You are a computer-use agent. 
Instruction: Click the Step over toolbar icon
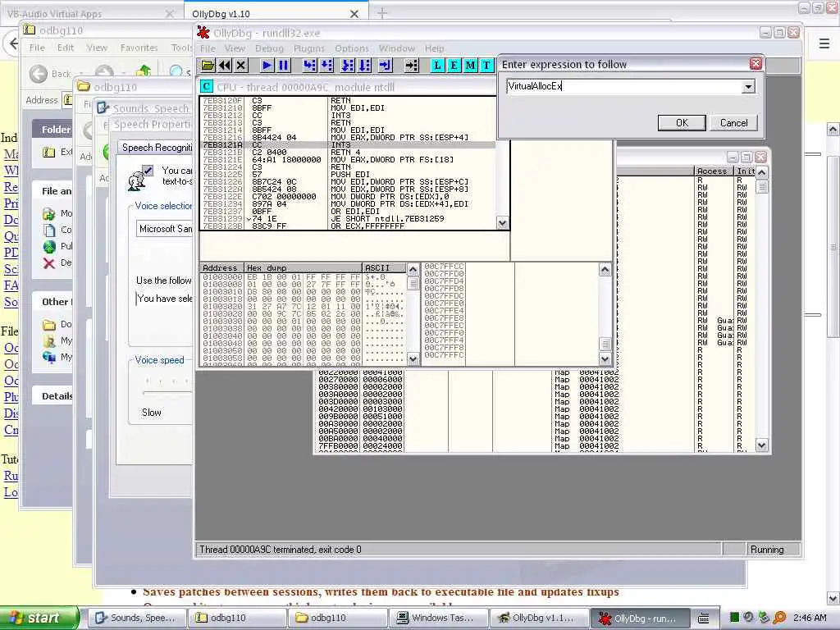coord(326,66)
